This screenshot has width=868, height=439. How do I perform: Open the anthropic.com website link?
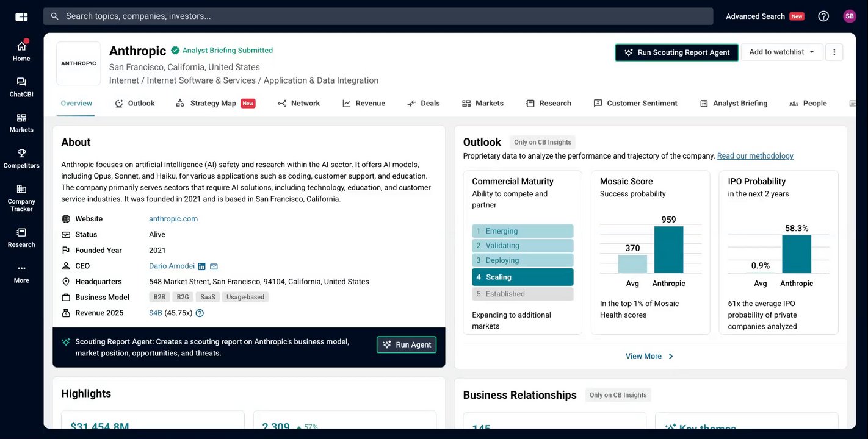coord(173,219)
